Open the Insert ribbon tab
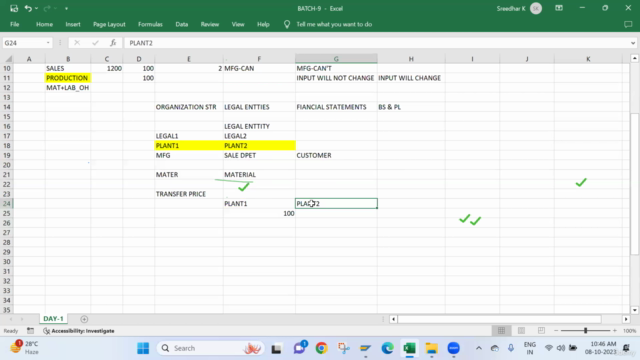This screenshot has width=640, height=360. (x=73, y=24)
